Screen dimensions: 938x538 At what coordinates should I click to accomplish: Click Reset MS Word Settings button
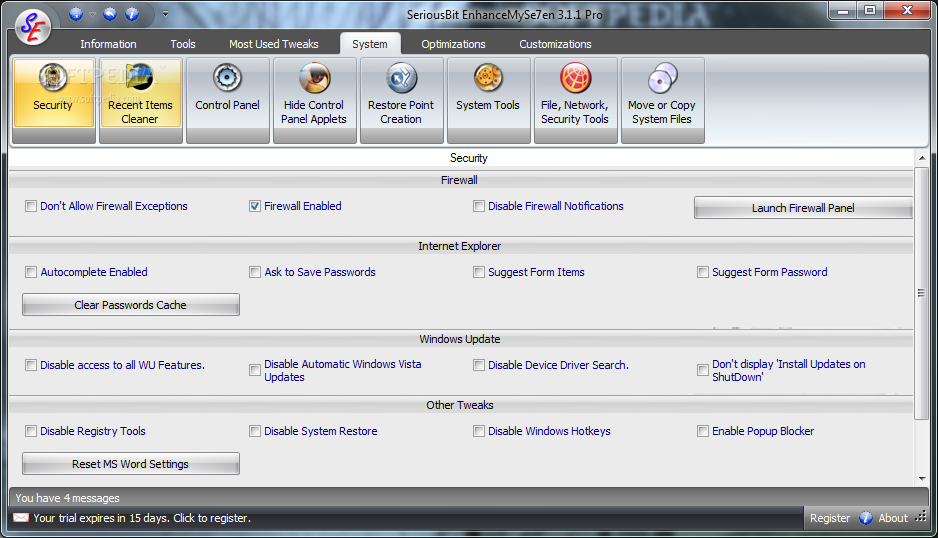click(130, 464)
